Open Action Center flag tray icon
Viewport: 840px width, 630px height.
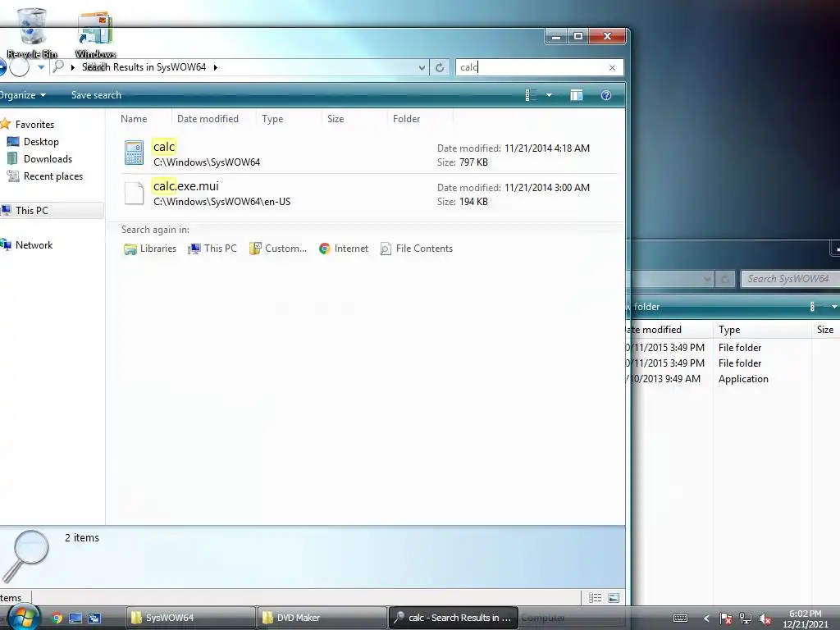click(x=725, y=619)
